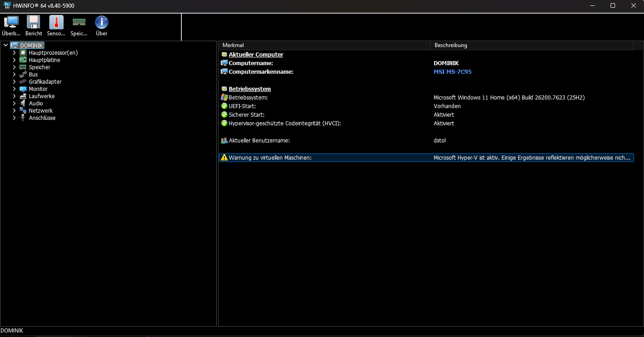Click the Monitor tree icon

23,89
